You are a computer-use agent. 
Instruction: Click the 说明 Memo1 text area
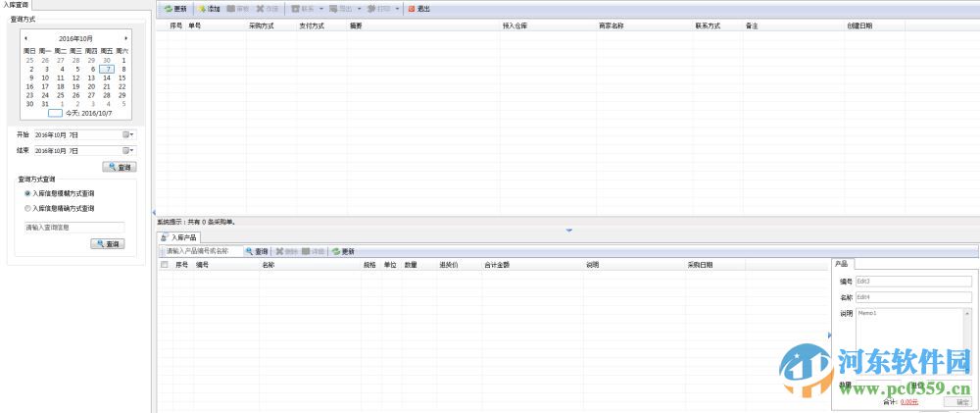click(913, 343)
